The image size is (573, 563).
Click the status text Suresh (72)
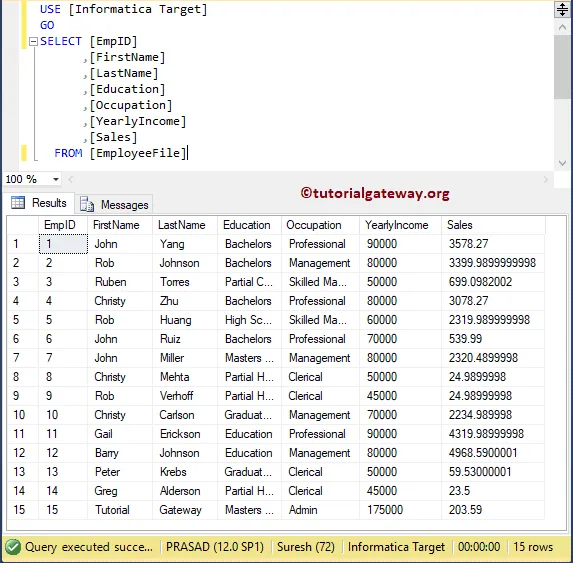click(306, 547)
